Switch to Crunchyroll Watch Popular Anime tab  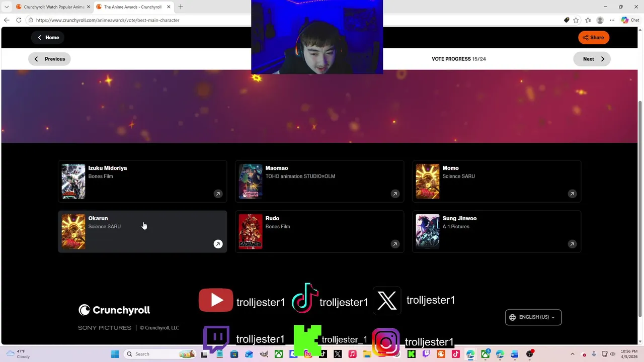[53, 7]
